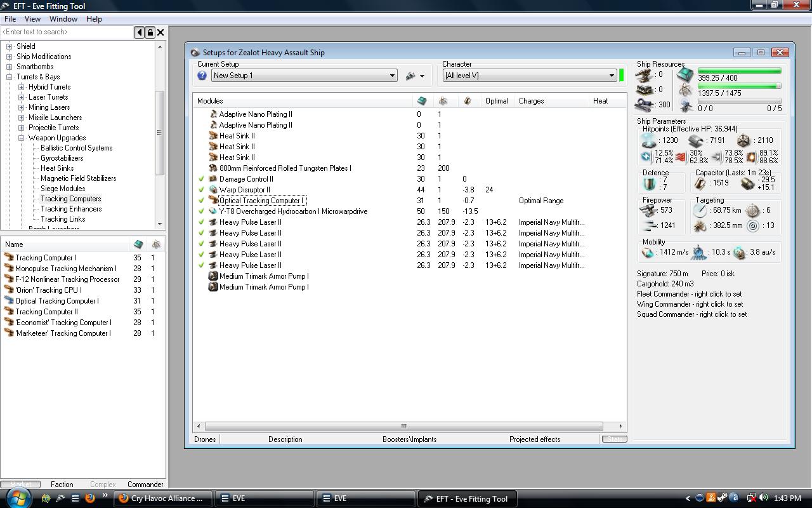
Task: Click the turret hardpoints icon in Ship Resources
Action: (x=645, y=76)
